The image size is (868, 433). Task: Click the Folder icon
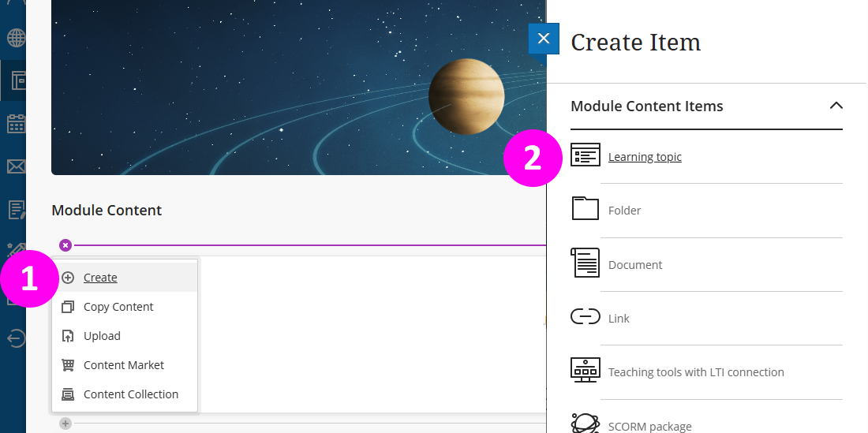pyautogui.click(x=586, y=208)
